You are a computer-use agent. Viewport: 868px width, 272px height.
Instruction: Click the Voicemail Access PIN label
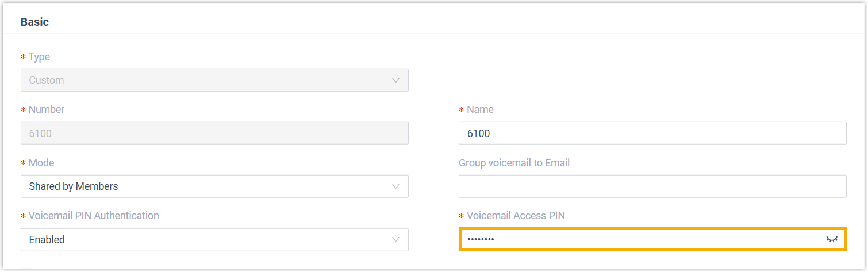pyautogui.click(x=516, y=216)
